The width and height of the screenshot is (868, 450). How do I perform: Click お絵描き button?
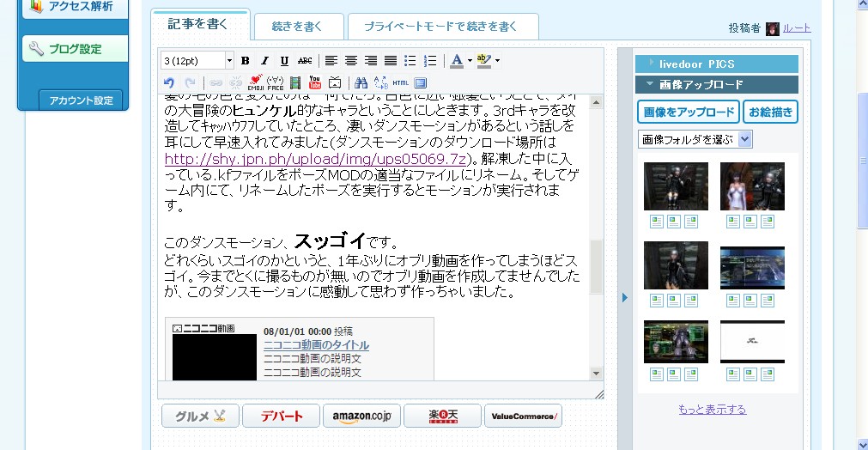click(x=771, y=112)
